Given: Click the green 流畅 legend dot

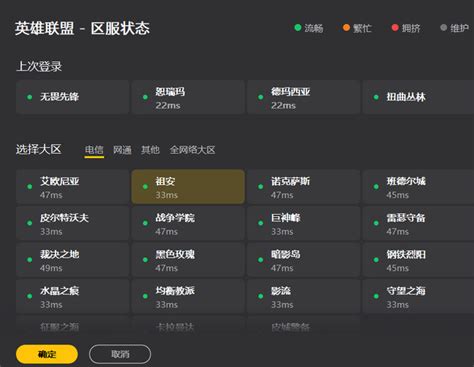Looking at the screenshot, I should (x=298, y=27).
